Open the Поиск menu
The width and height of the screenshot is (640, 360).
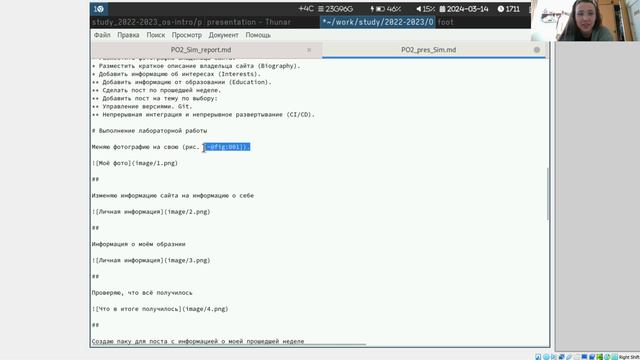pos(156,35)
